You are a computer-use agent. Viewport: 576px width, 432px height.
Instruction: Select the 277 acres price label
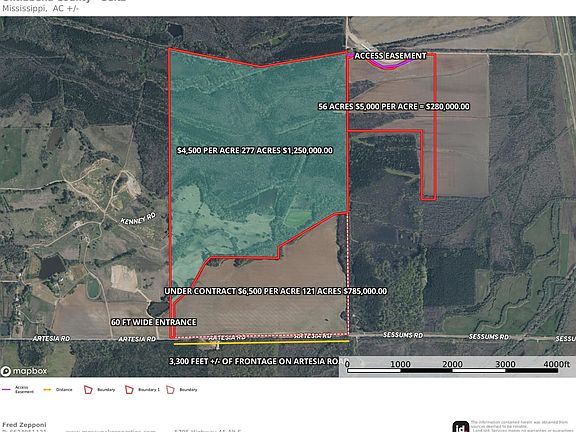coord(255,150)
